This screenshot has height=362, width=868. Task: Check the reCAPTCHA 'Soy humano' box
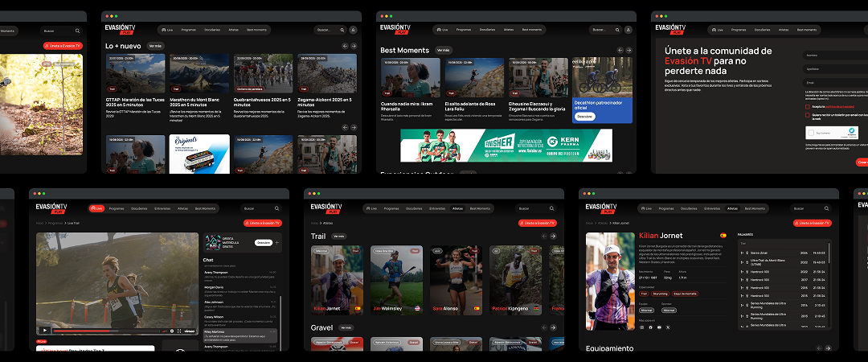pos(811,134)
